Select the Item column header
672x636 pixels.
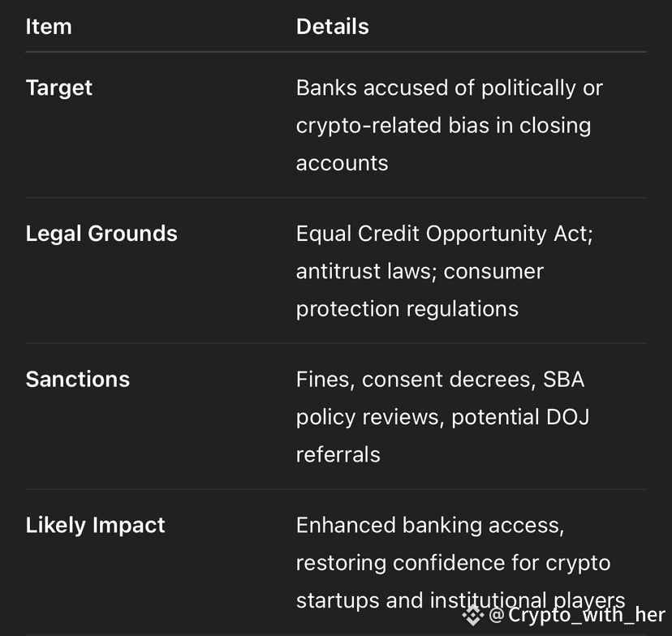(x=49, y=27)
